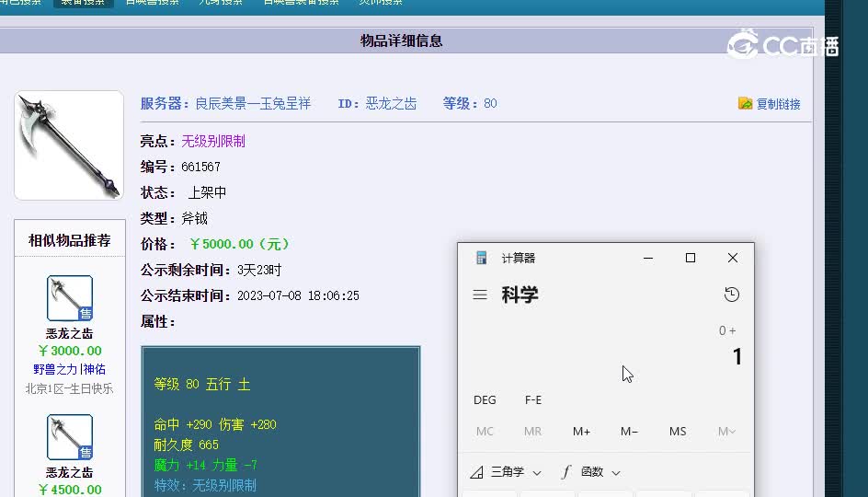Viewport: 868px width, 497px height.
Task: Click the 等级 80 五行 土 attribute line
Action: click(x=202, y=385)
